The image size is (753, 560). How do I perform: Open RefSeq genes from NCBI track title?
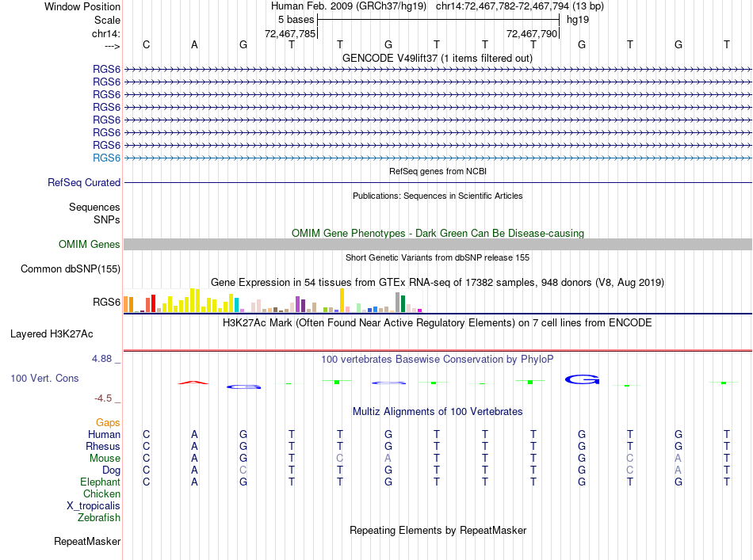[x=438, y=171]
